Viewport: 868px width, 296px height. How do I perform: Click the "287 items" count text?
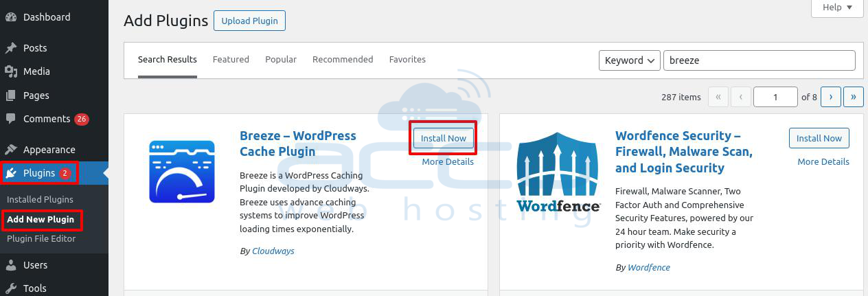681,97
